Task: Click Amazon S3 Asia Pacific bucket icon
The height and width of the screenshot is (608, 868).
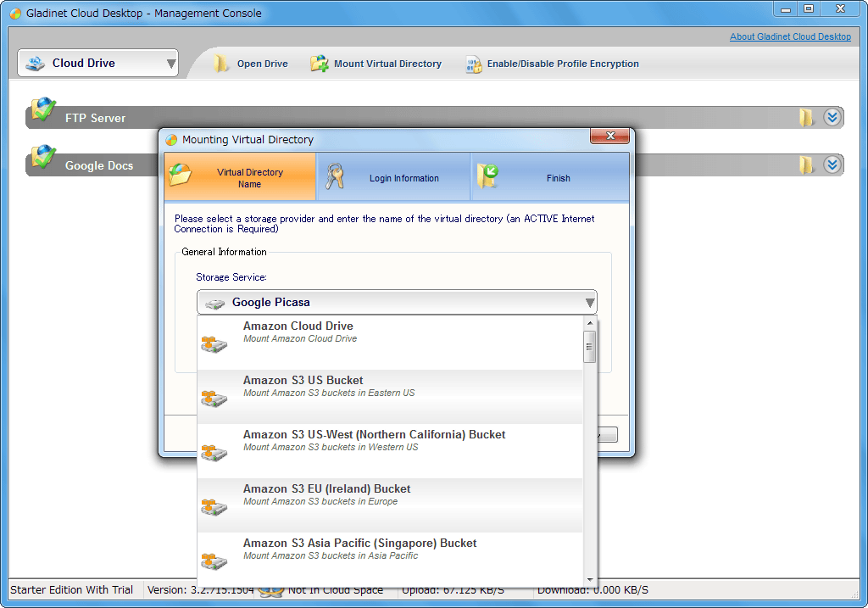Action: (x=214, y=561)
